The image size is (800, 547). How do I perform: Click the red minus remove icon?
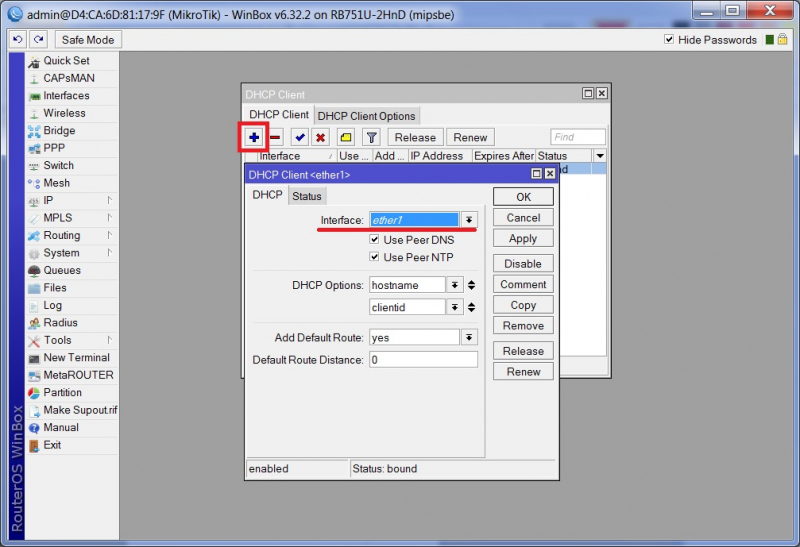(275, 137)
